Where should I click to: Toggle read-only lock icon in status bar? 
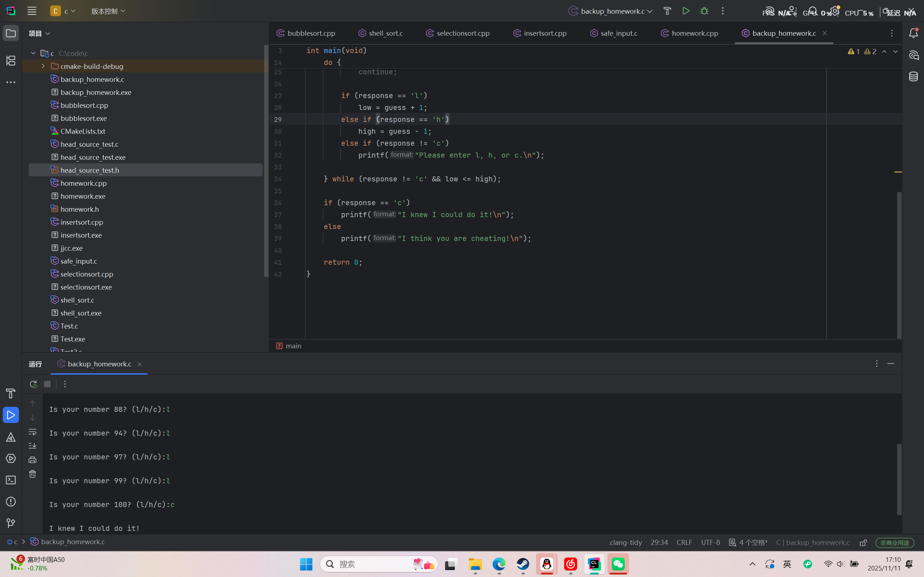click(863, 542)
